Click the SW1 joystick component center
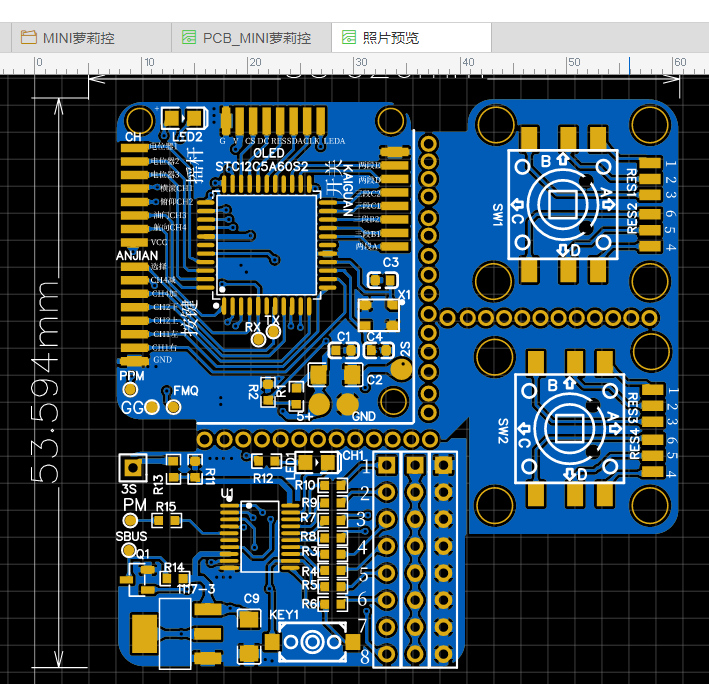The height and width of the screenshot is (684, 709). coord(565,205)
